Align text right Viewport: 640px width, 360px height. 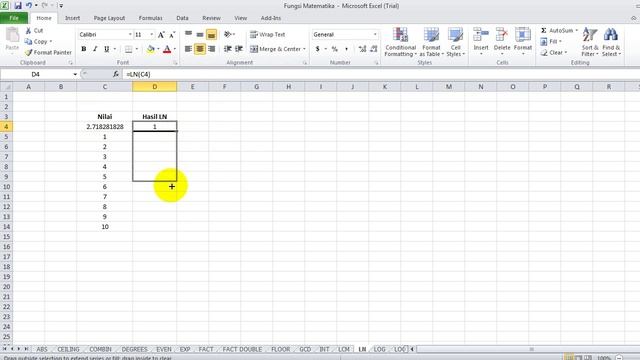pos(211,49)
